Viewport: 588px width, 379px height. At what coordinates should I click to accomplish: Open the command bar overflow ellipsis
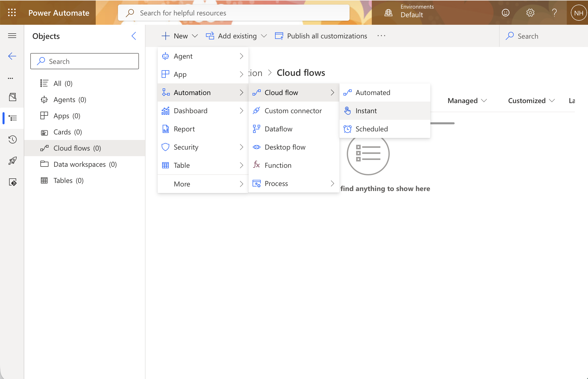coord(381,36)
